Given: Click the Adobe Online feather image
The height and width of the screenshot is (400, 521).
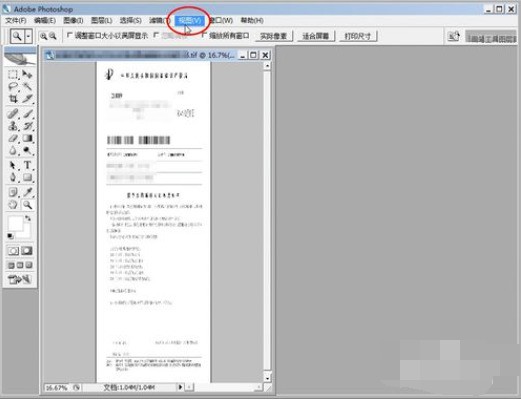Looking at the screenshot, I should click(x=20, y=59).
